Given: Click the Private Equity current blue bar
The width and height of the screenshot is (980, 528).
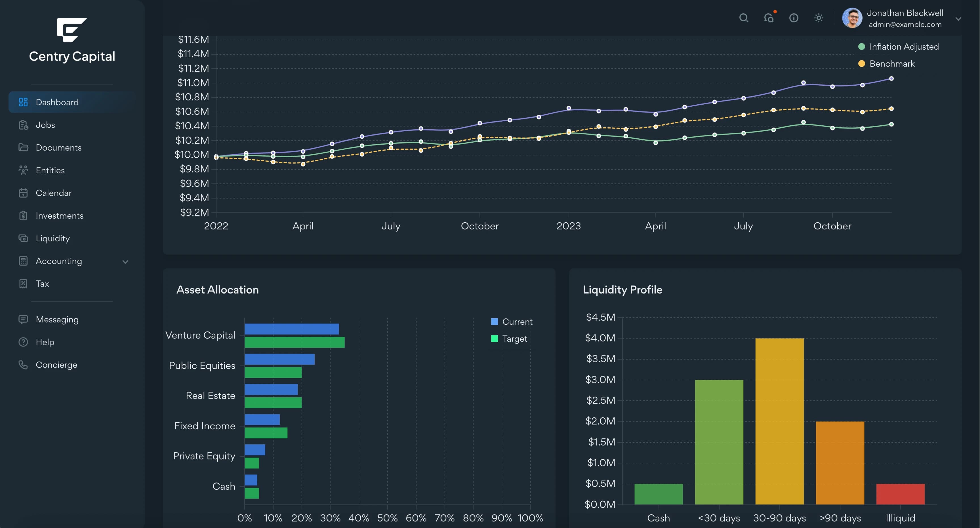Looking at the screenshot, I should tap(255, 450).
